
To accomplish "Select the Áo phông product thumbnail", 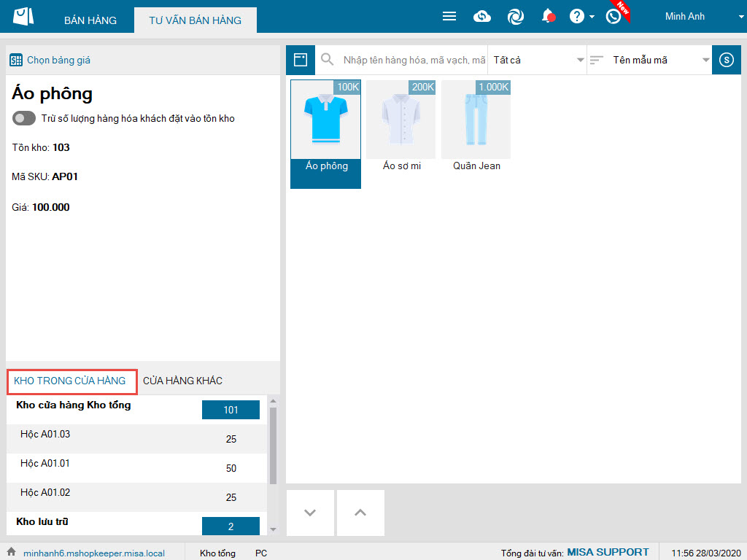I will tap(326, 134).
